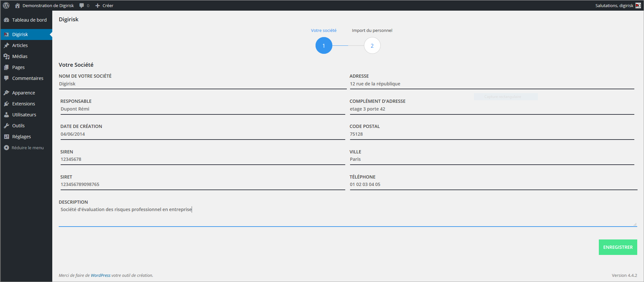Click the Extensions plug icon

click(x=6, y=104)
